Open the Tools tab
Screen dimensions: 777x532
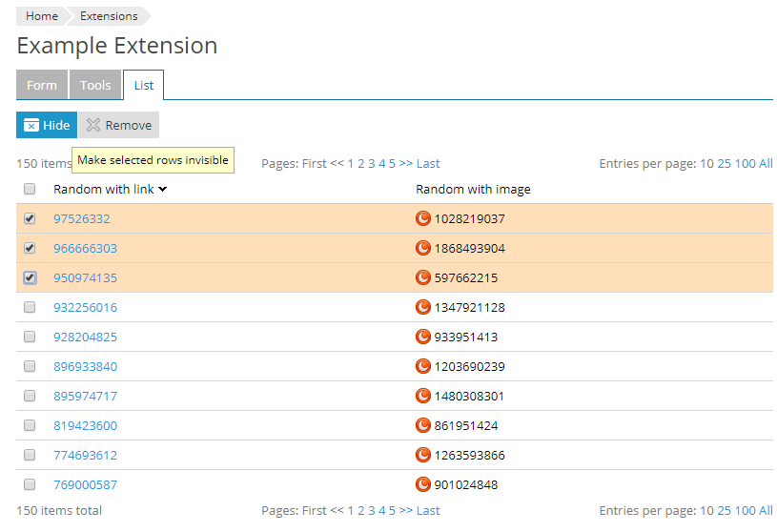[x=95, y=85]
